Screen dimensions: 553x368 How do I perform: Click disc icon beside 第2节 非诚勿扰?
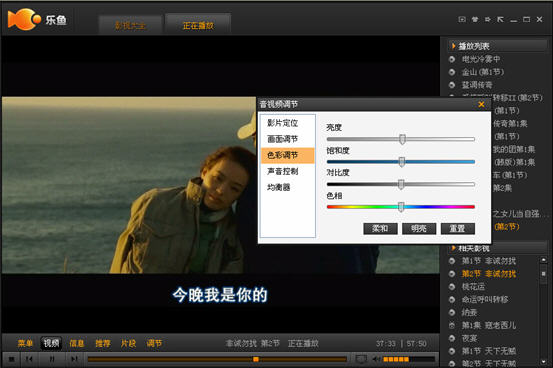(x=452, y=274)
